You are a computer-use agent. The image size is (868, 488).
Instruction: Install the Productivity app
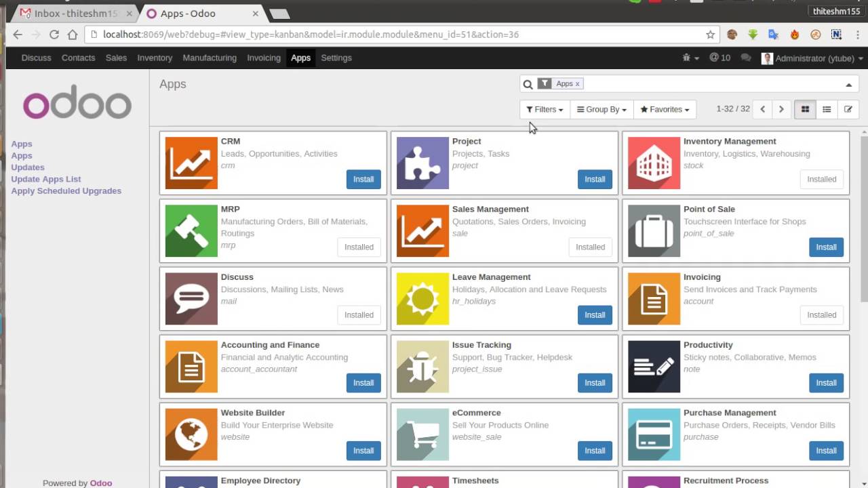point(826,382)
